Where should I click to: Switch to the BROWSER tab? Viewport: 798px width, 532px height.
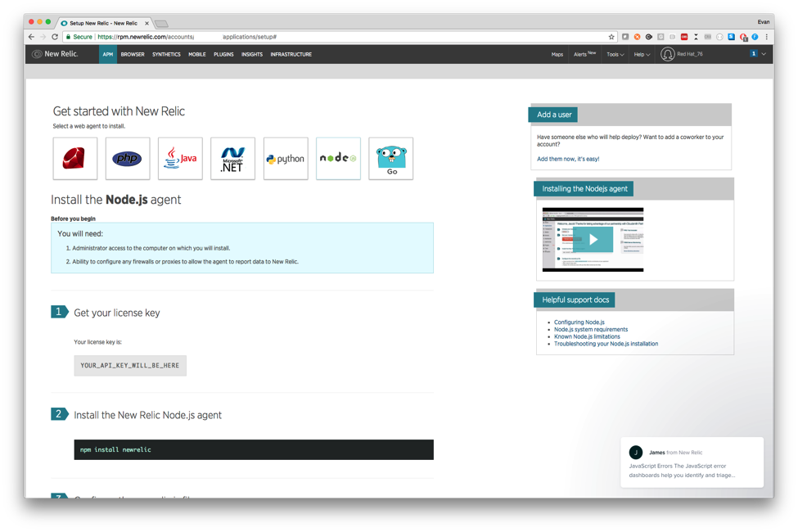click(x=133, y=55)
